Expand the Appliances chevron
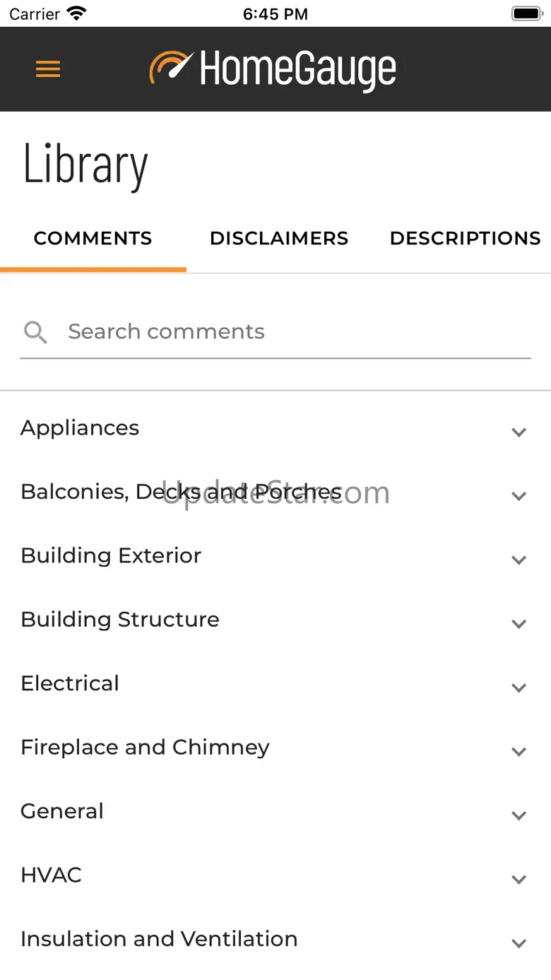 coord(519,432)
